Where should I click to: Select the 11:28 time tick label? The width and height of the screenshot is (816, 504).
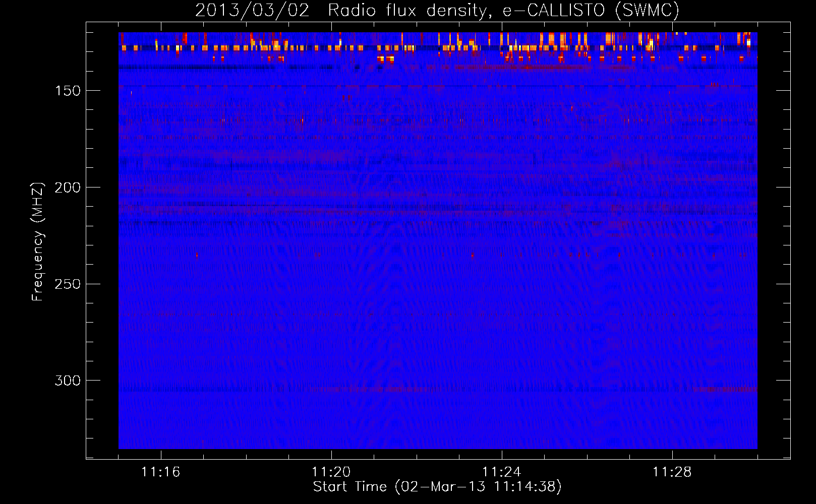pyautogui.click(x=672, y=472)
